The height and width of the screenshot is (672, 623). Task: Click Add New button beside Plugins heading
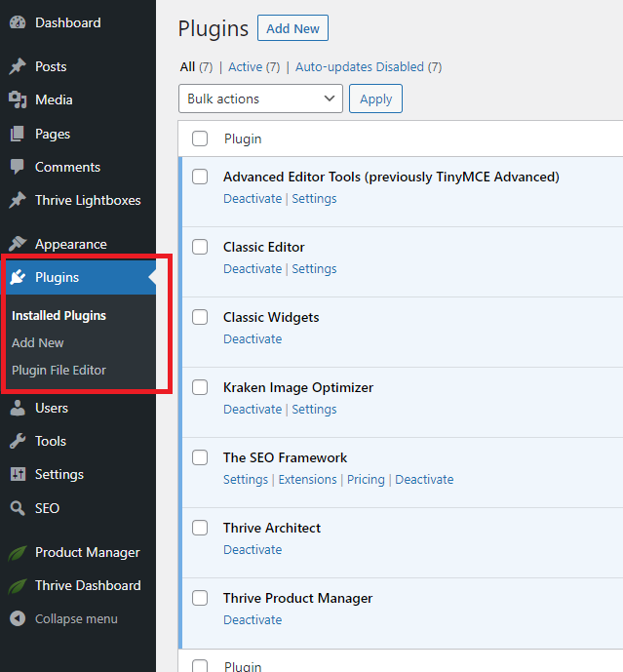[292, 28]
